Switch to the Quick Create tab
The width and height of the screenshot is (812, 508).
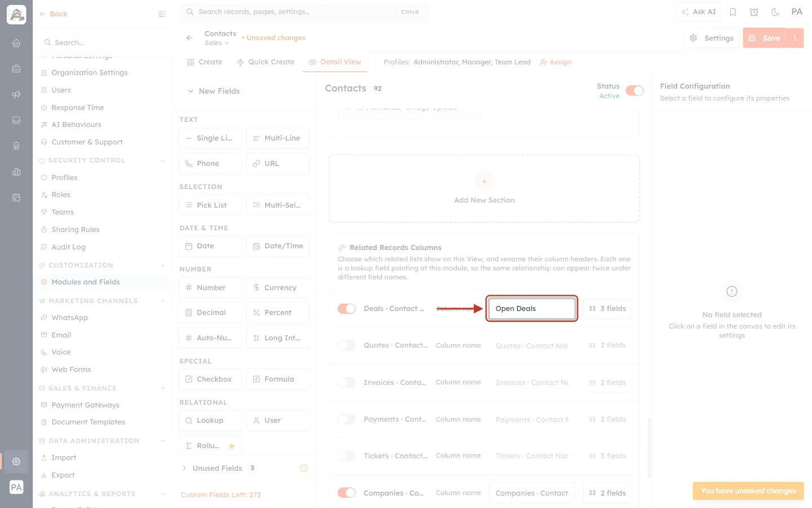[266, 62]
